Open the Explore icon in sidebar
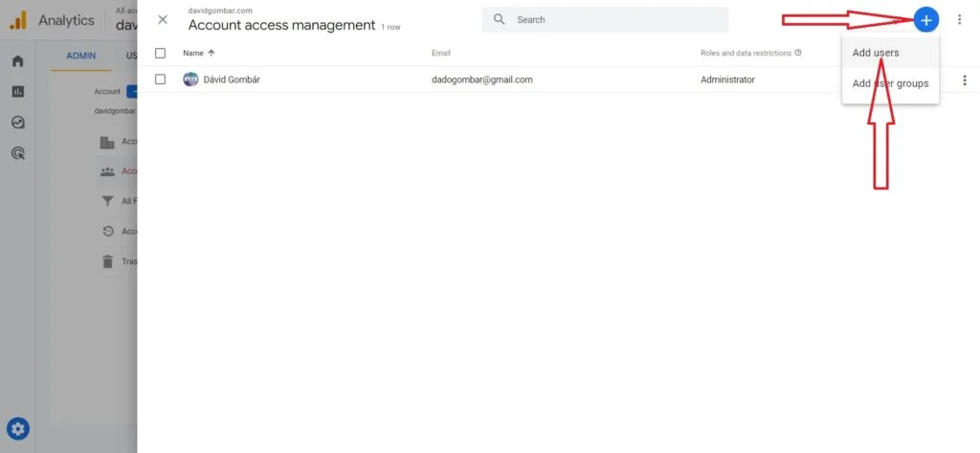Viewport: 980px width, 453px height. (18, 123)
